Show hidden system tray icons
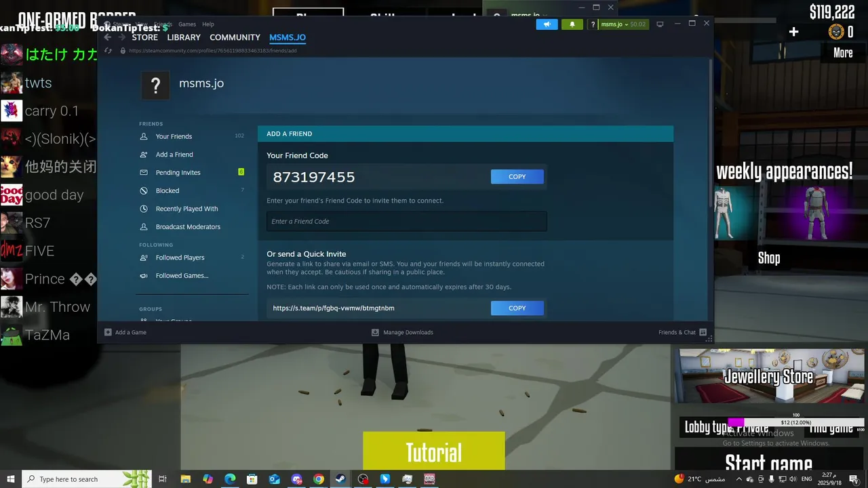 point(739,479)
